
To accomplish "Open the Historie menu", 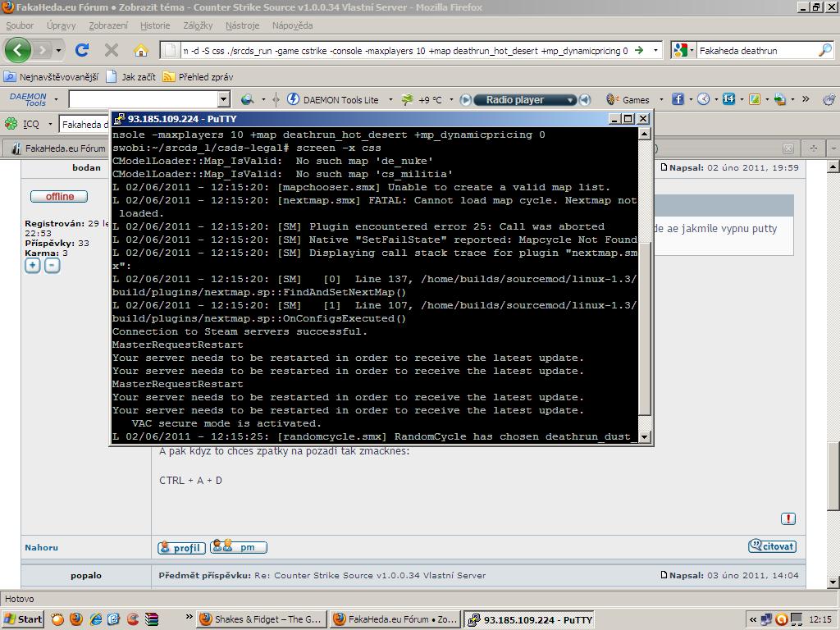I will coord(155,25).
